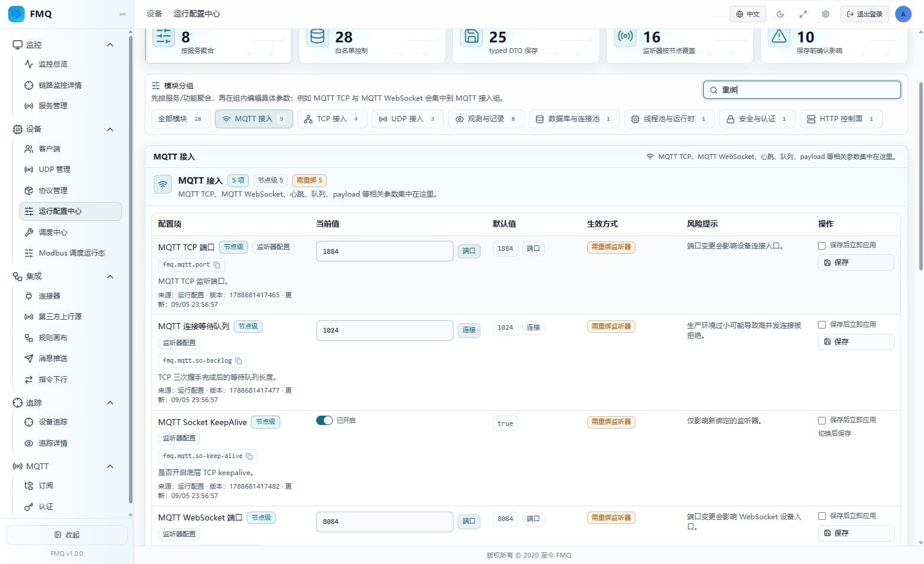Viewport: 924px width, 564px height.
Task: Click the module search field
Action: 802,90
